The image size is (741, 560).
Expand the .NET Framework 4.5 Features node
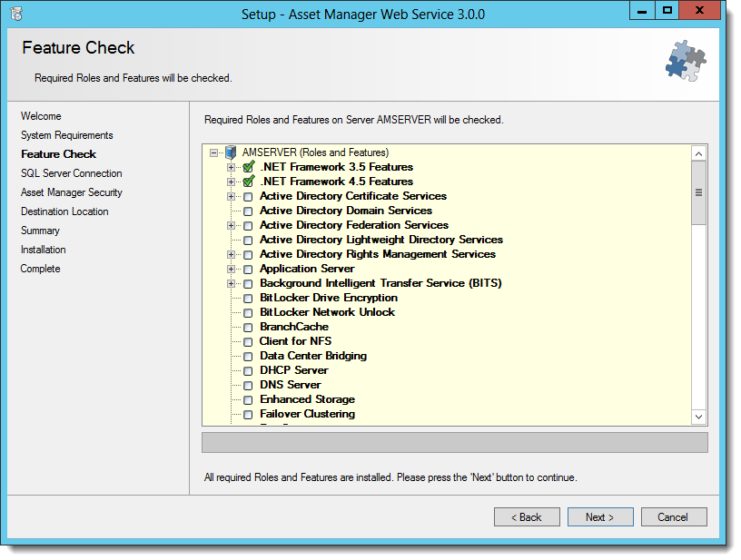pos(231,182)
